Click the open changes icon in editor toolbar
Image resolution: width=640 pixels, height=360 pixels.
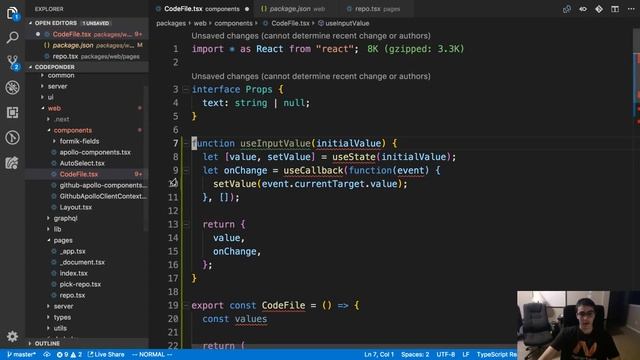point(567,9)
